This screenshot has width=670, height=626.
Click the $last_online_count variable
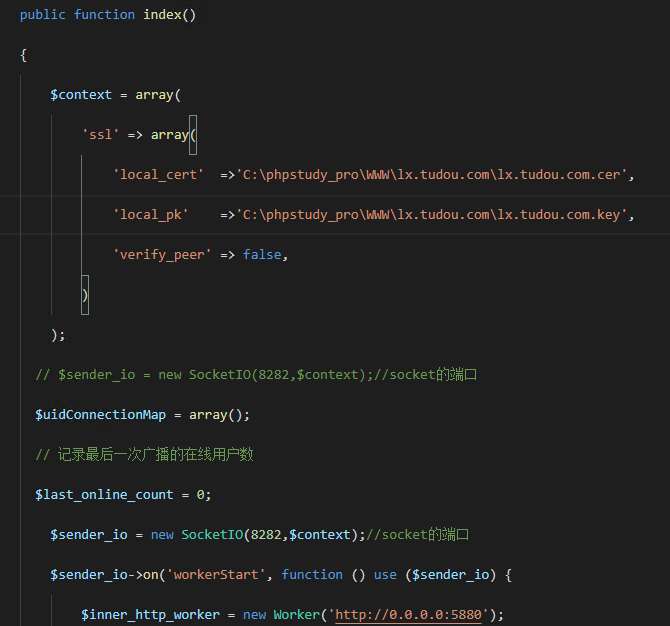point(104,495)
